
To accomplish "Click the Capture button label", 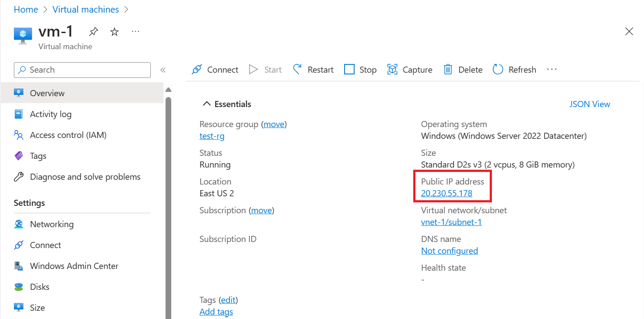I will pyautogui.click(x=418, y=70).
